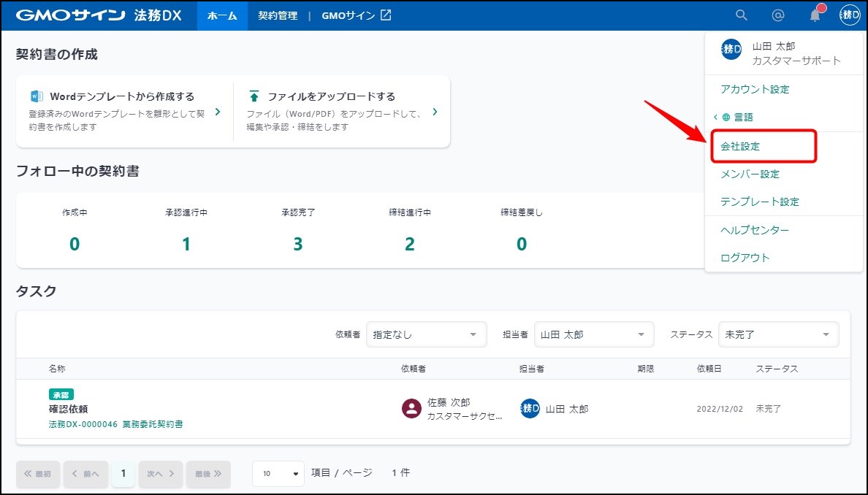This screenshot has width=868, height=495.
Task: Click the Word template document icon
Action: point(37,96)
